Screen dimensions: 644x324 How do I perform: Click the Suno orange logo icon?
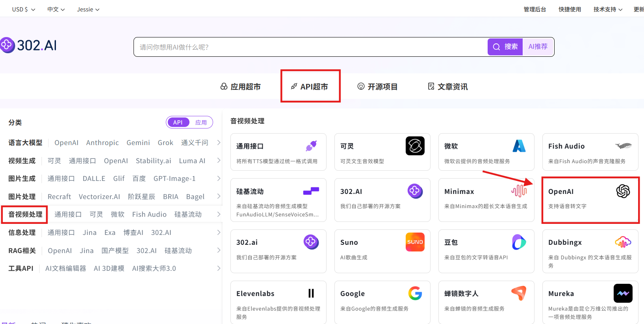[415, 242]
